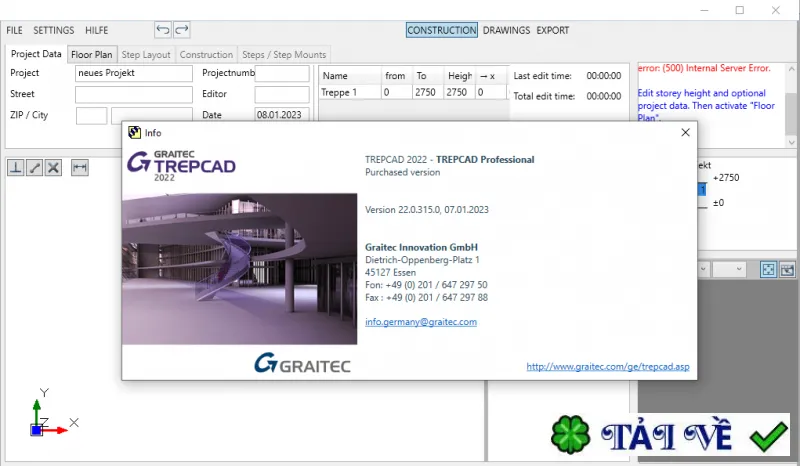Click the Date field showing 08.01.2023
This screenshot has width=800, height=466.
[x=282, y=115]
